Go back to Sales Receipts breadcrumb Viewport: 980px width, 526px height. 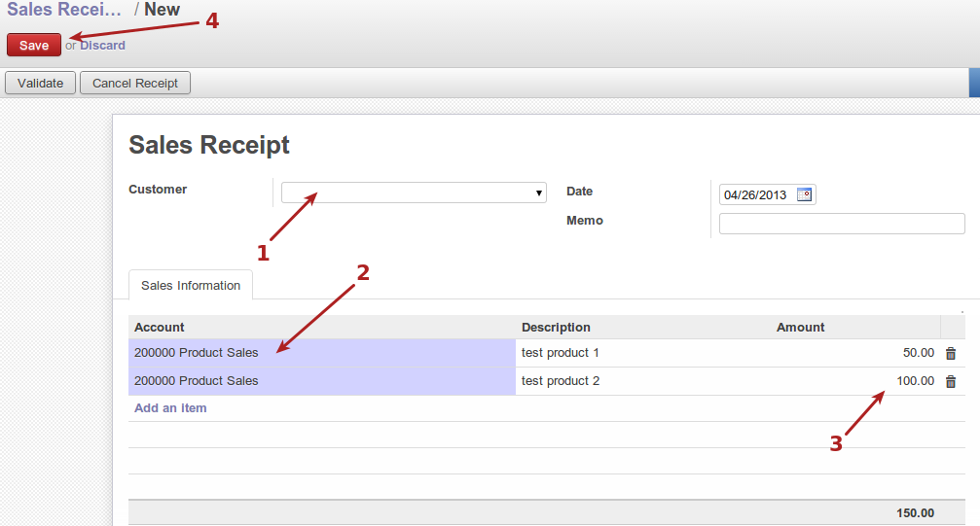(65, 10)
